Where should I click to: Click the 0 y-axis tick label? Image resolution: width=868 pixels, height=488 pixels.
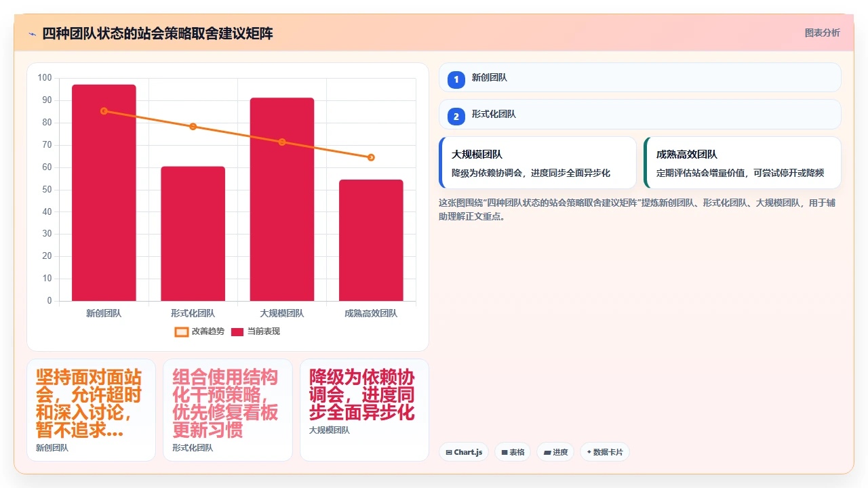click(x=49, y=301)
